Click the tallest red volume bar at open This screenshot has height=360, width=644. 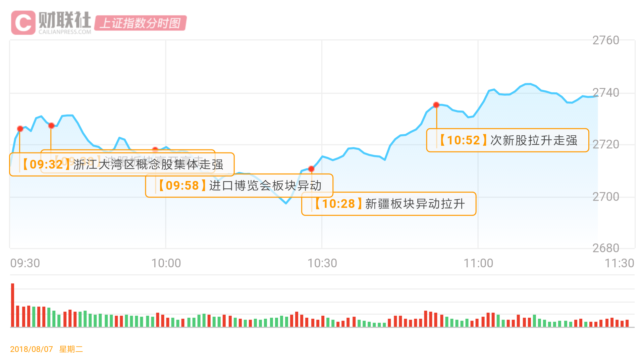(x=13, y=305)
